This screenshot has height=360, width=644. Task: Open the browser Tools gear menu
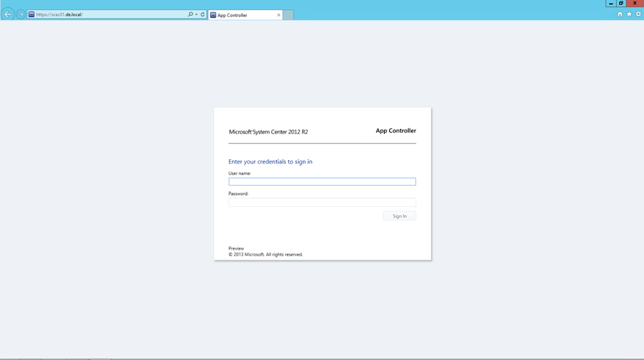point(638,14)
